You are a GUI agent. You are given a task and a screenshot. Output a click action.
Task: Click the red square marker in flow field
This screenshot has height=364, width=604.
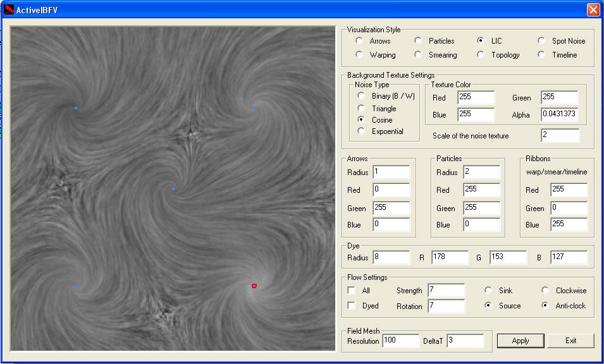(254, 286)
